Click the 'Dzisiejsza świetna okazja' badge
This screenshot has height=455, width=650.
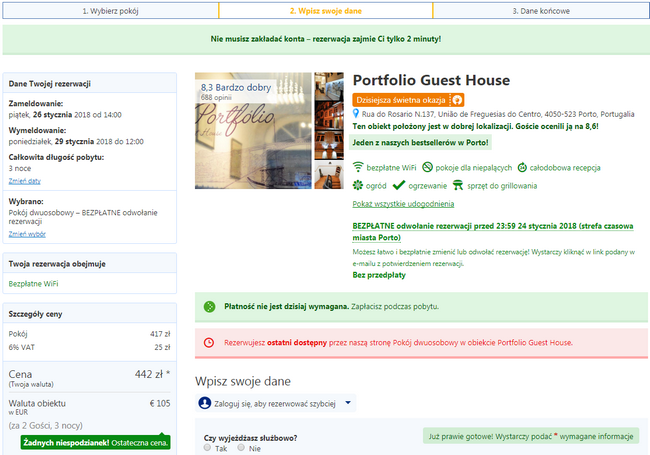[408, 100]
